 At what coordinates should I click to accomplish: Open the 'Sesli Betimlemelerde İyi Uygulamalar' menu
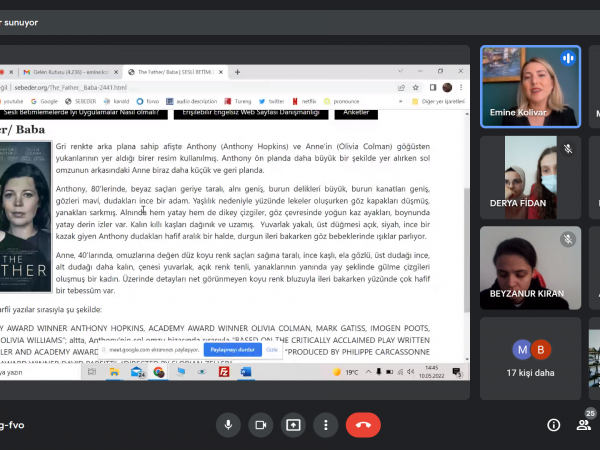click(x=82, y=113)
